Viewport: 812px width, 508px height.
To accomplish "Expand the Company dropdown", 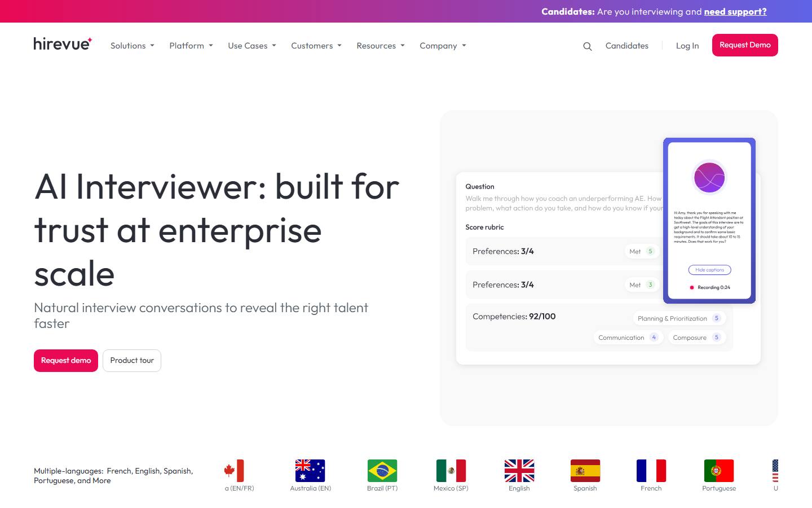I will [x=443, y=46].
